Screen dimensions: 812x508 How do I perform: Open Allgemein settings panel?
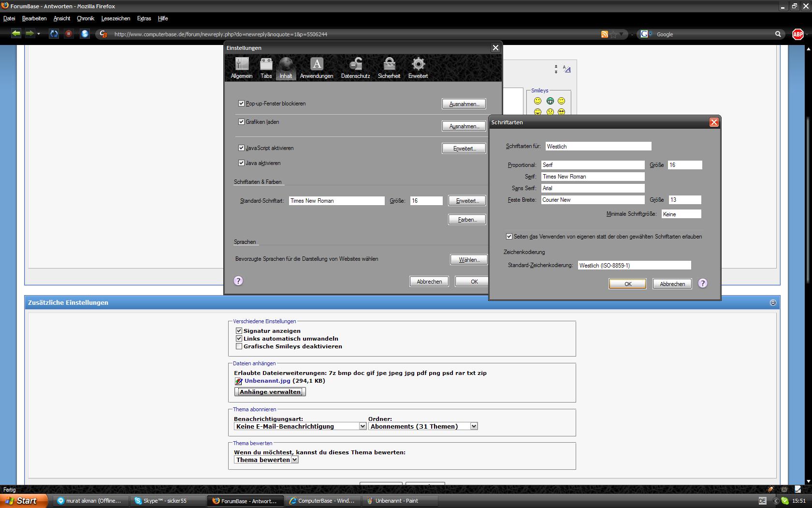coord(242,68)
